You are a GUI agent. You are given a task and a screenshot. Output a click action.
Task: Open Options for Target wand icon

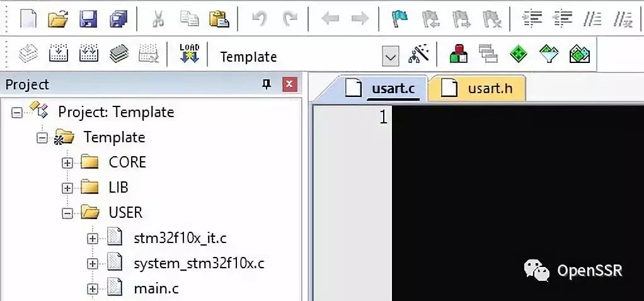click(x=418, y=54)
